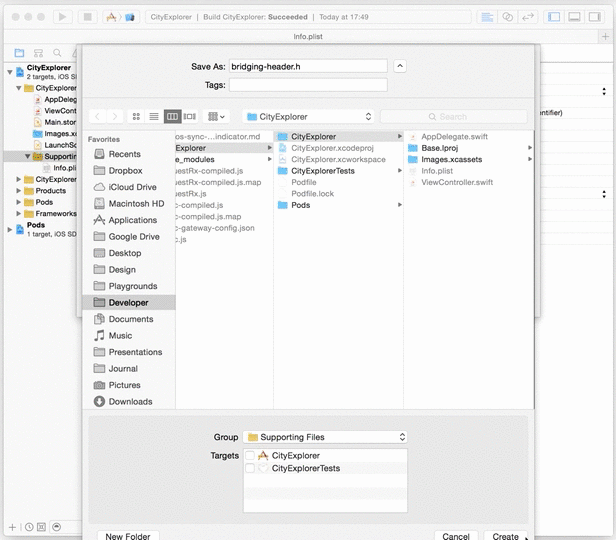Run the project with the Play button

(x=62, y=17)
